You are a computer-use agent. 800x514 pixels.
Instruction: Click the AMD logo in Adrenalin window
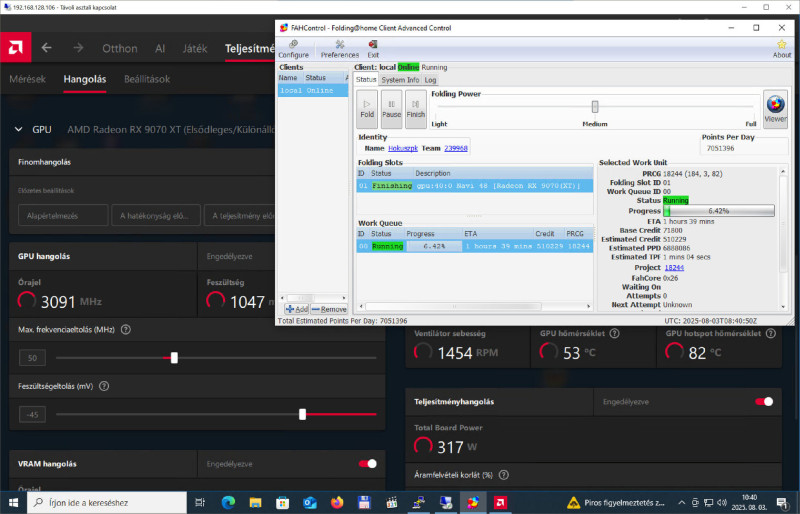pyautogui.click(x=15, y=47)
